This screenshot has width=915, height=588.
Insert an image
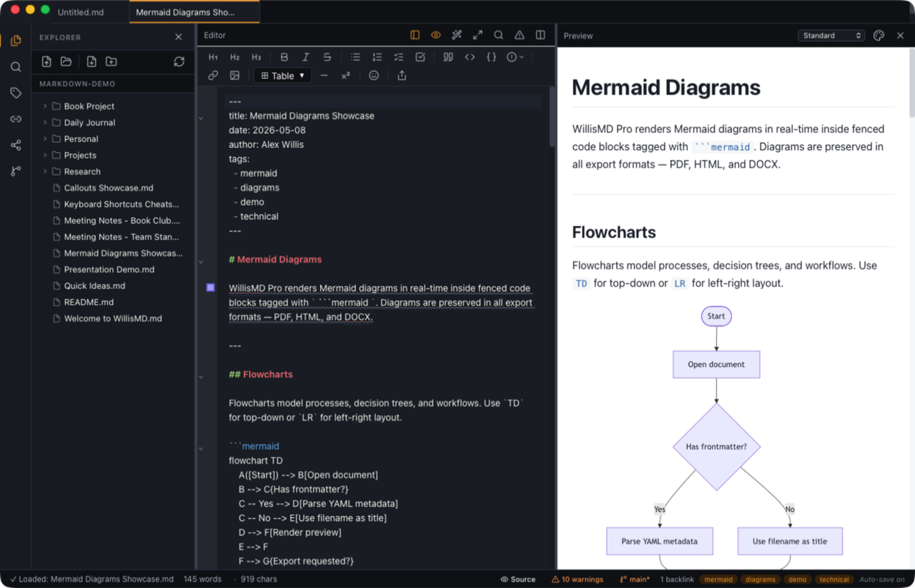pos(234,76)
